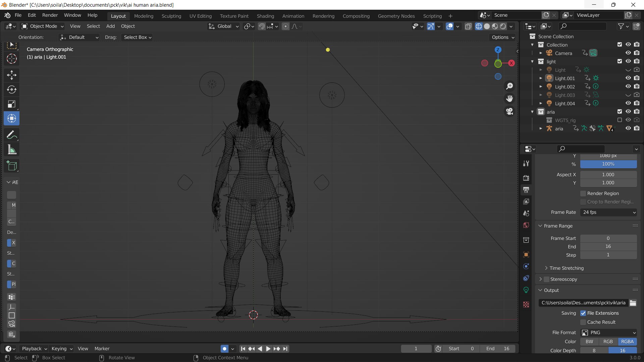Select the Add Cube tool
The image size is (644, 362).
pyautogui.click(x=12, y=166)
